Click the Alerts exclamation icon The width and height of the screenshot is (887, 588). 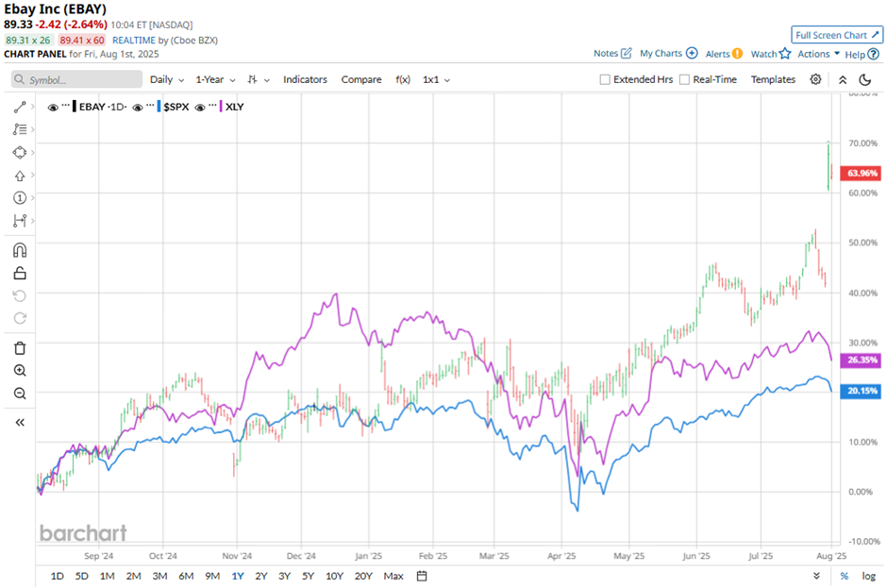tap(737, 54)
